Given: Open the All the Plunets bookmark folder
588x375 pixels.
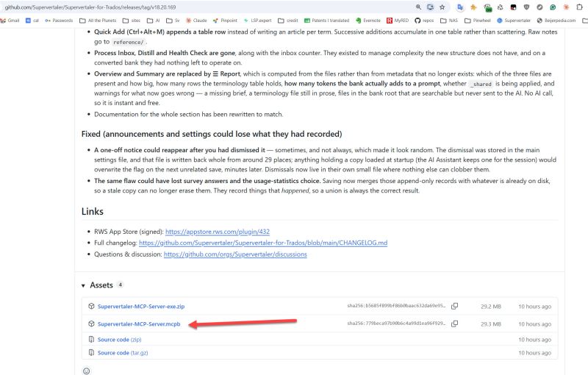Looking at the screenshot, I should (98, 21).
